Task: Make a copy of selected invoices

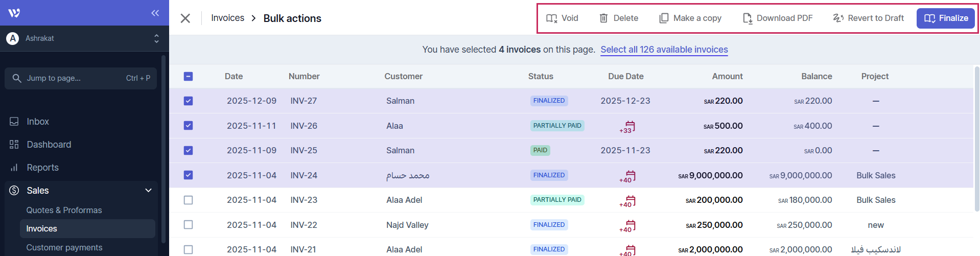Action: click(690, 18)
